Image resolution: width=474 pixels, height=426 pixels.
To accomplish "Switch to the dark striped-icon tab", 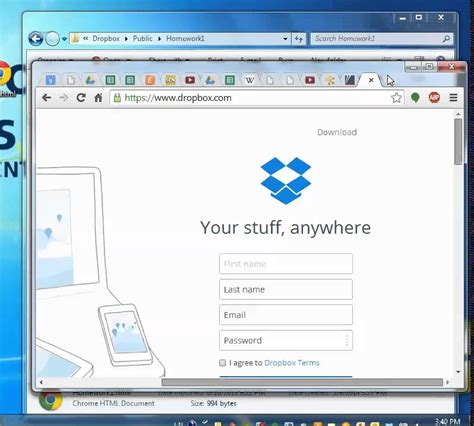I will pos(349,80).
